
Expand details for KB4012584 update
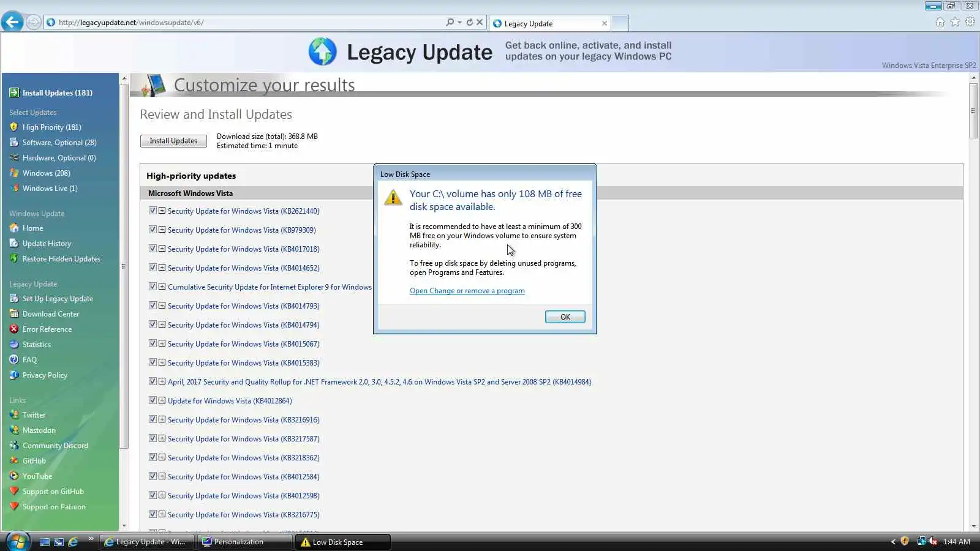point(162,476)
